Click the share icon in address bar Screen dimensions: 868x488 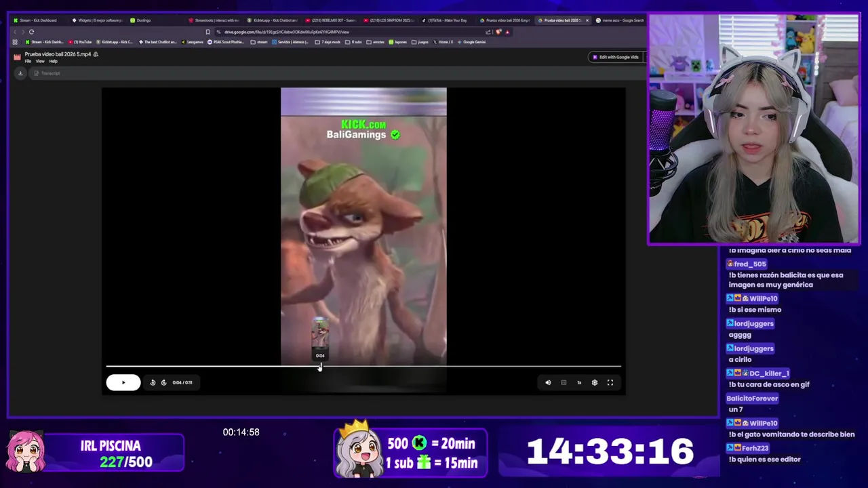click(488, 32)
